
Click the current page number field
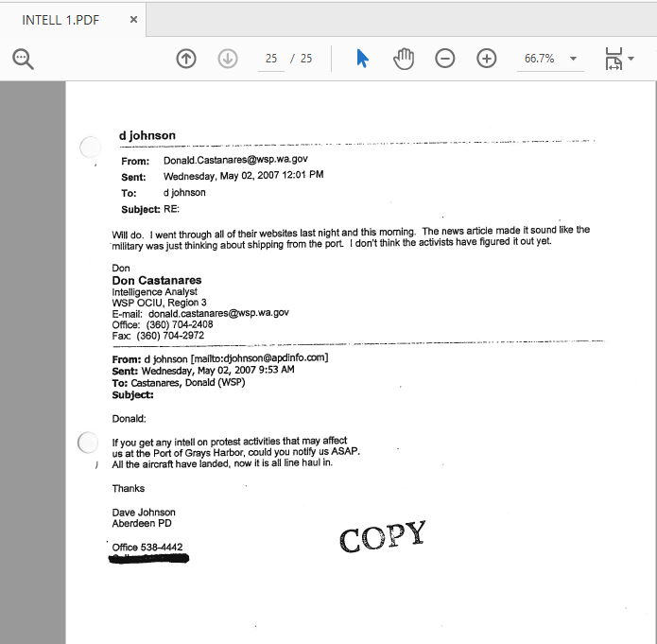pyautogui.click(x=271, y=59)
